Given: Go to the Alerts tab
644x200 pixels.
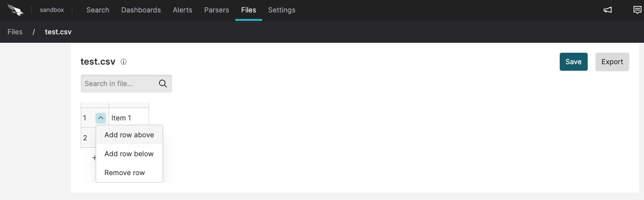Looking at the screenshot, I should click(182, 10).
